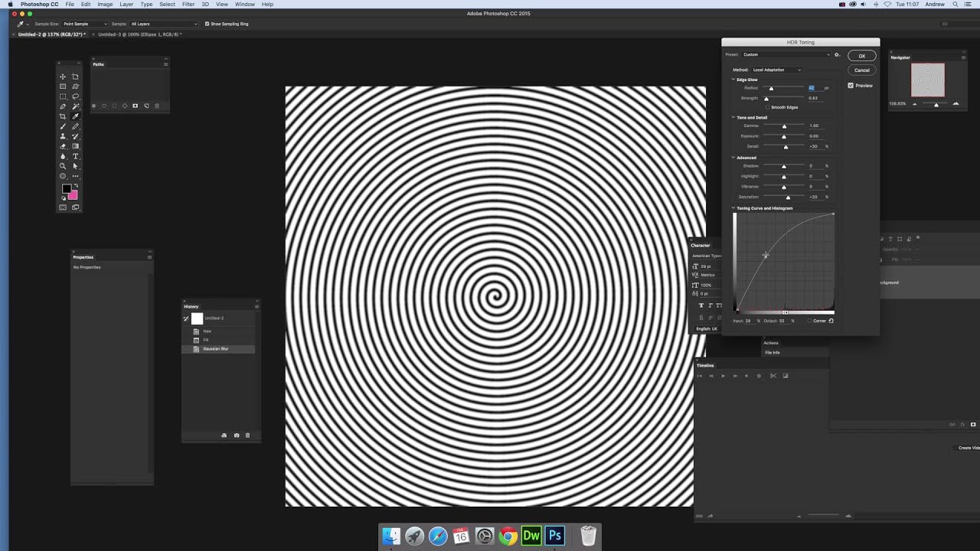Image resolution: width=980 pixels, height=551 pixels.
Task: Select the Gaussian Blur history state
Action: click(x=218, y=349)
